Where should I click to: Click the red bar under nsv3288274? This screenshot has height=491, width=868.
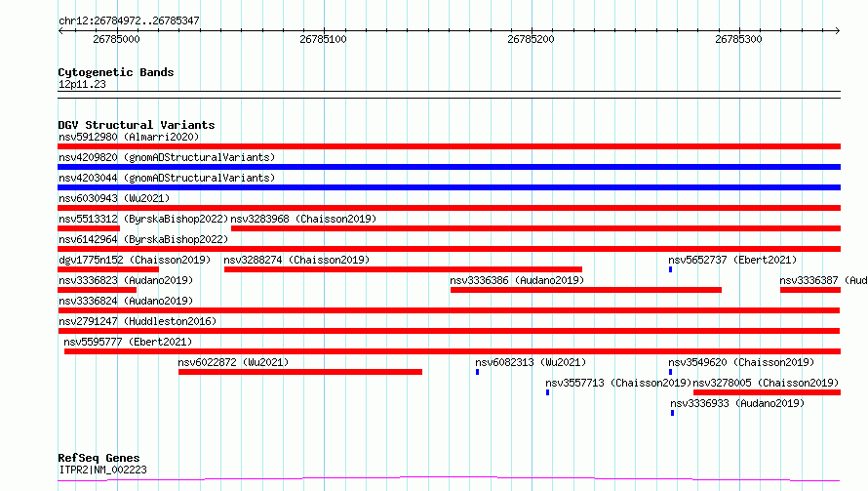pos(403,269)
